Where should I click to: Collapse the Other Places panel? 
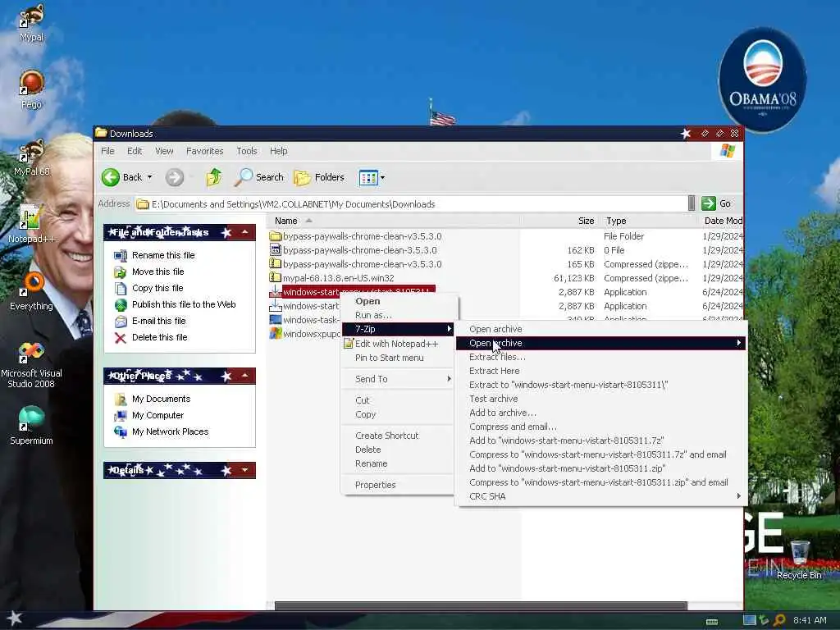point(244,376)
